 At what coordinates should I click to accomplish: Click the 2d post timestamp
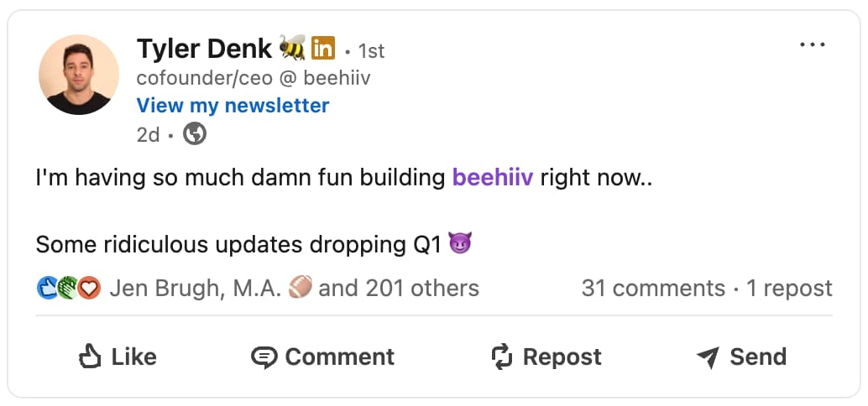[x=148, y=134]
